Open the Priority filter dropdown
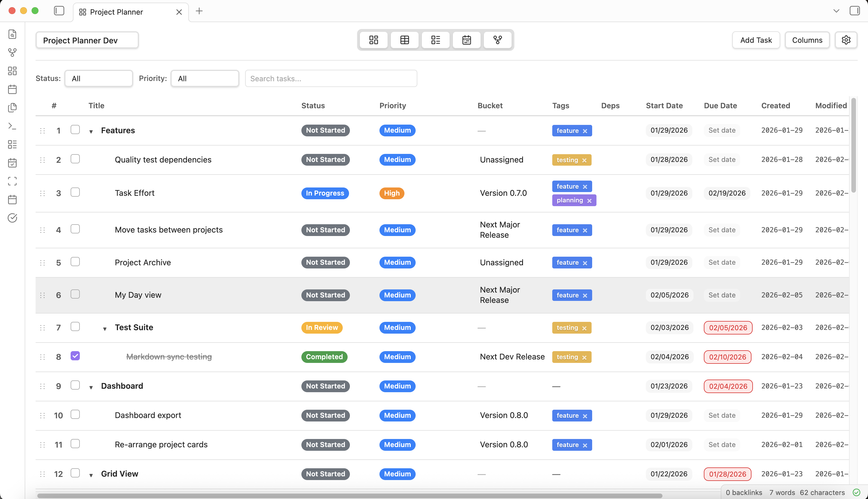This screenshot has width=868, height=499. tap(204, 78)
